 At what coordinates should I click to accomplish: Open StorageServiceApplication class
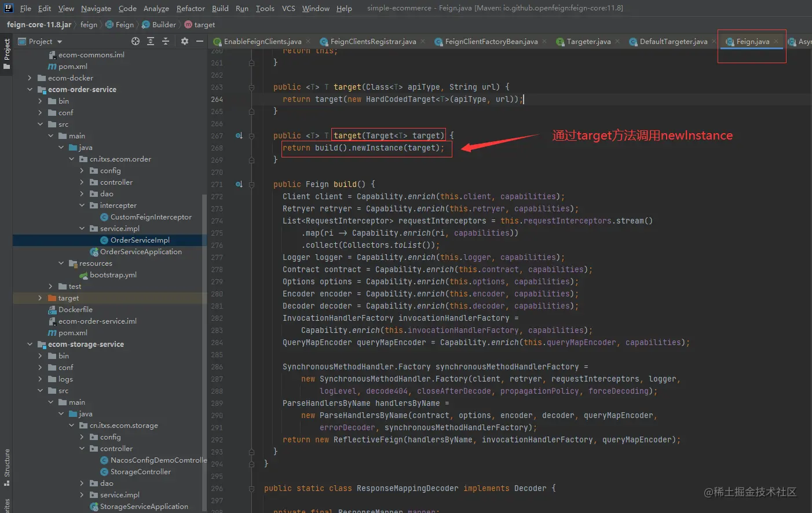coord(144,507)
